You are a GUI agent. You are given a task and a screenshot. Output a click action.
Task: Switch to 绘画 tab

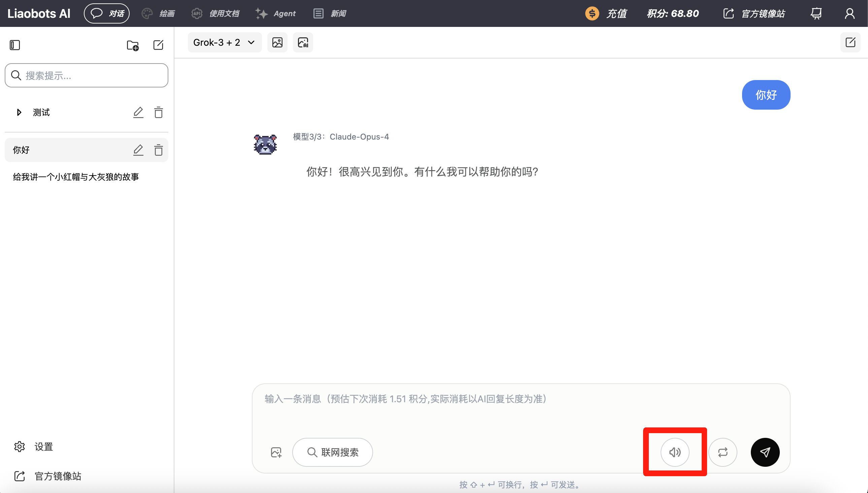point(158,13)
